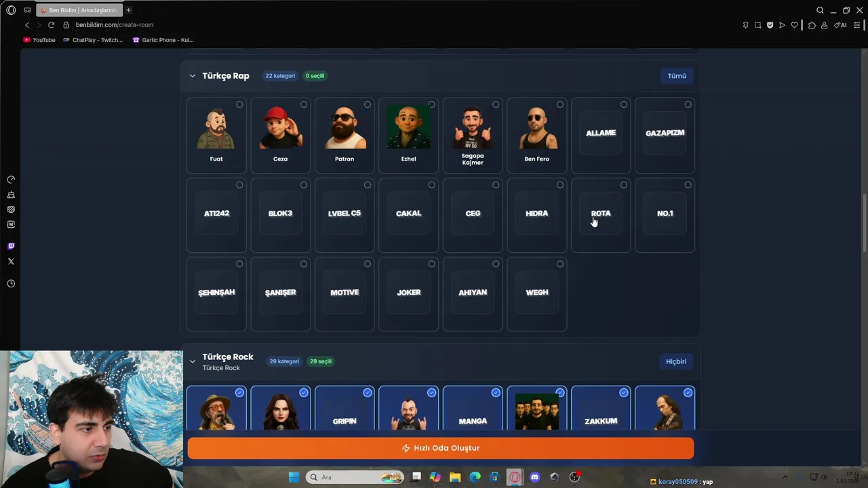The width and height of the screenshot is (868, 488).
Task: Open History clock icon in sidebar
Action: 11,283
